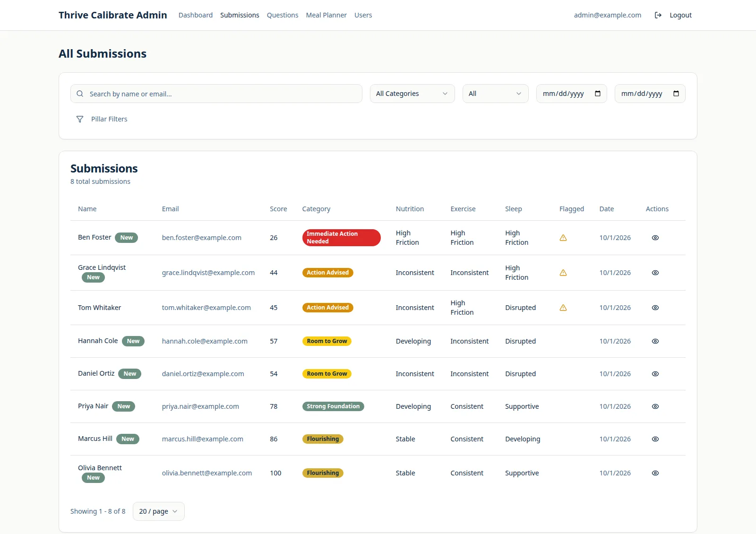Click the logout arrow icon

[658, 15]
